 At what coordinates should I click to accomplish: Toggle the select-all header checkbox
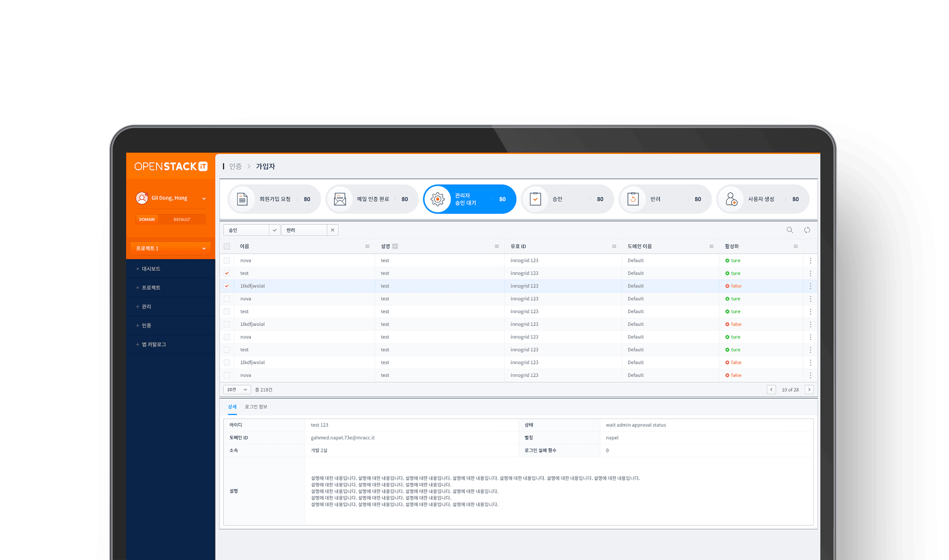point(227,246)
